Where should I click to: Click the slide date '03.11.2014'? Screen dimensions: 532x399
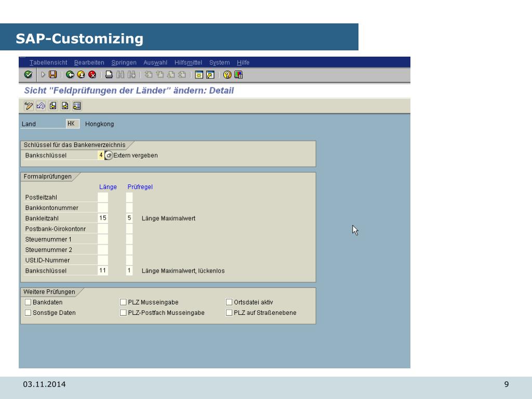tap(45, 384)
